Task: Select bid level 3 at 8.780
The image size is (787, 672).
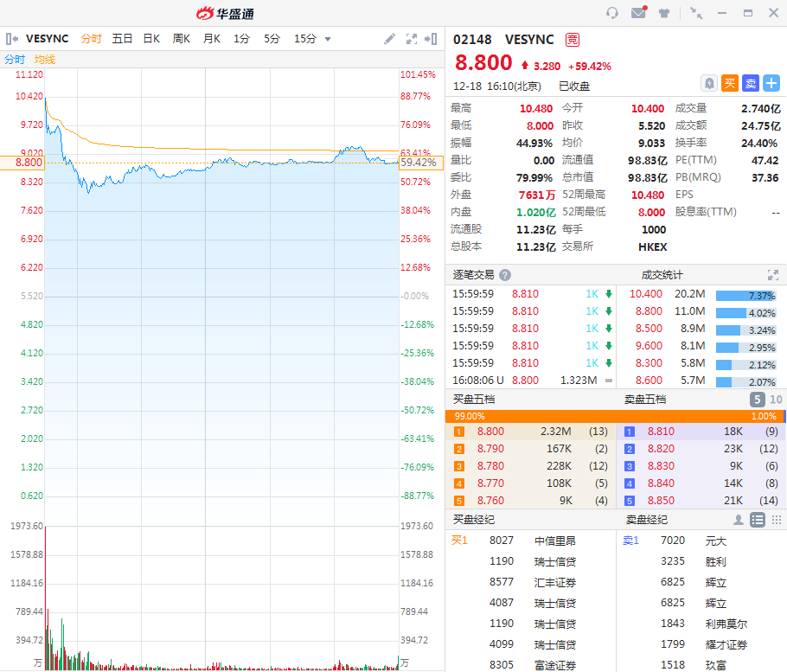Action: tap(530, 466)
